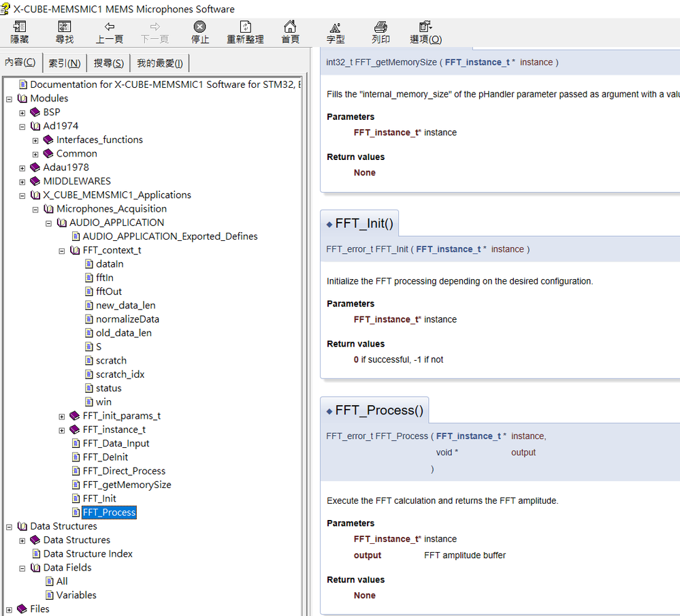The width and height of the screenshot is (680, 616).
Task: Expand the Data Structures child node
Action: point(22,541)
